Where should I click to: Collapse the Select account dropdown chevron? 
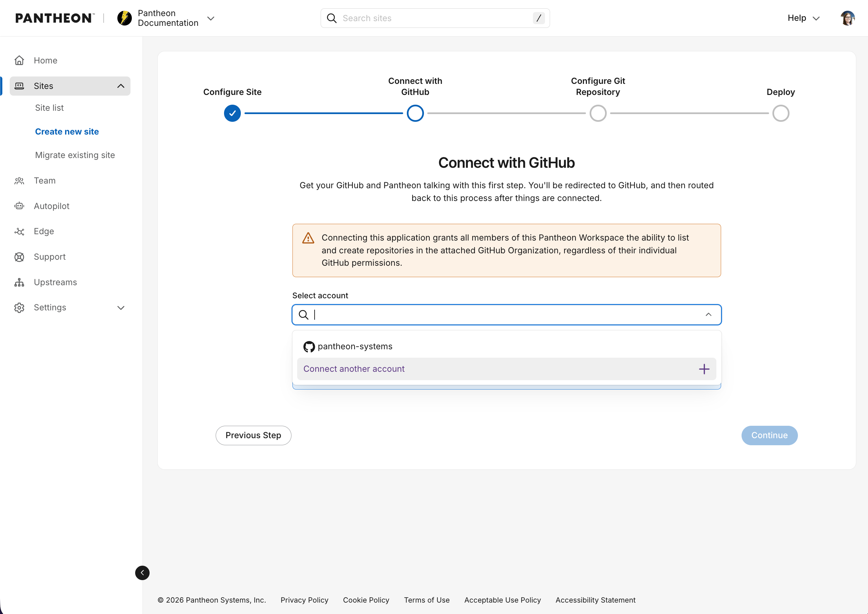(708, 315)
